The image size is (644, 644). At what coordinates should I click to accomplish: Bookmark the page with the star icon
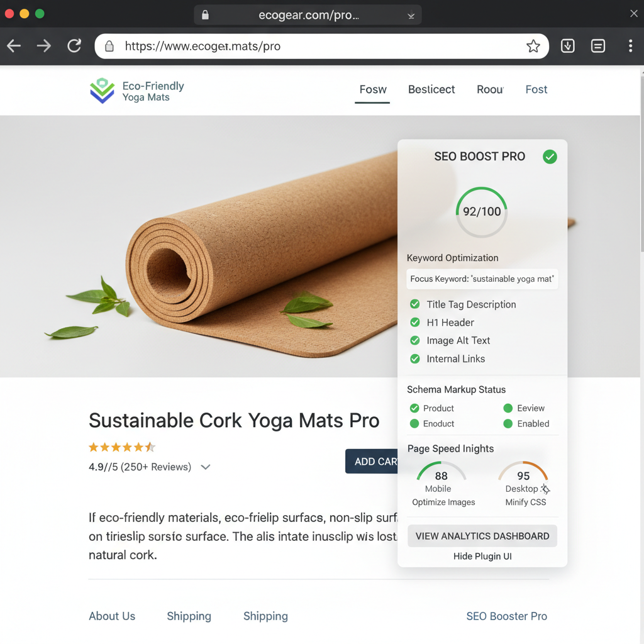[533, 46]
